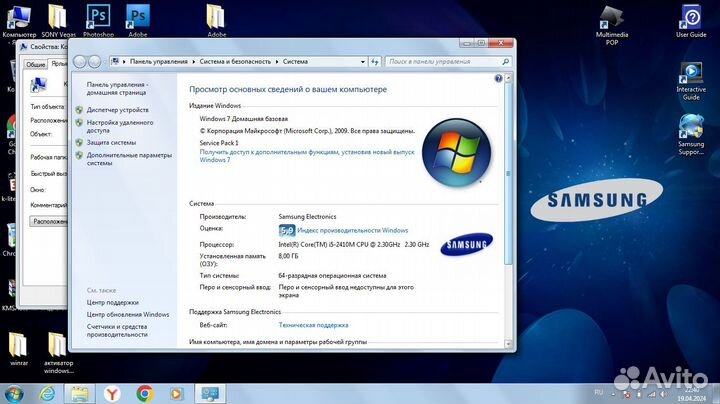This screenshot has width=720, height=404.
Task: Open Защита системы link
Action: click(111, 143)
